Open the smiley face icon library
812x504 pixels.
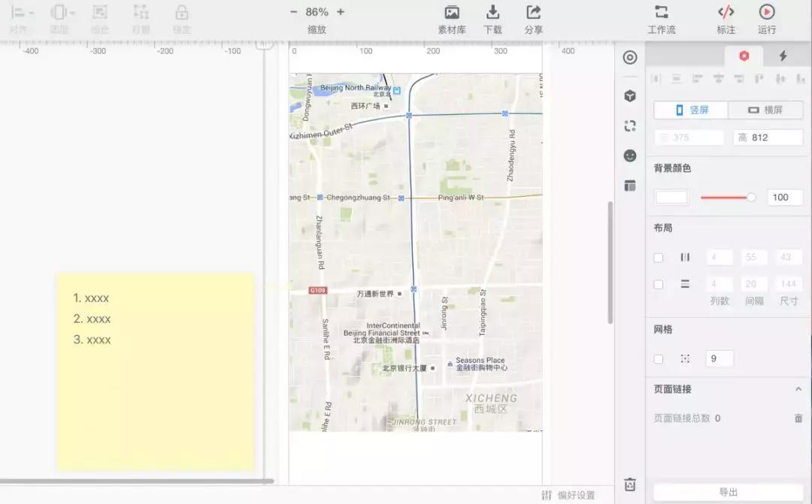coord(630,155)
